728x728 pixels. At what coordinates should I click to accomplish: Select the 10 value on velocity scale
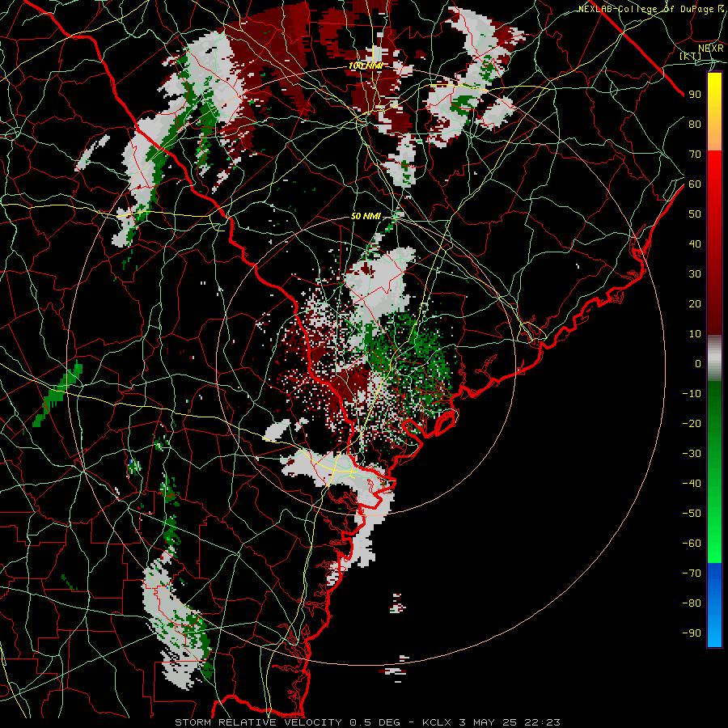click(695, 334)
